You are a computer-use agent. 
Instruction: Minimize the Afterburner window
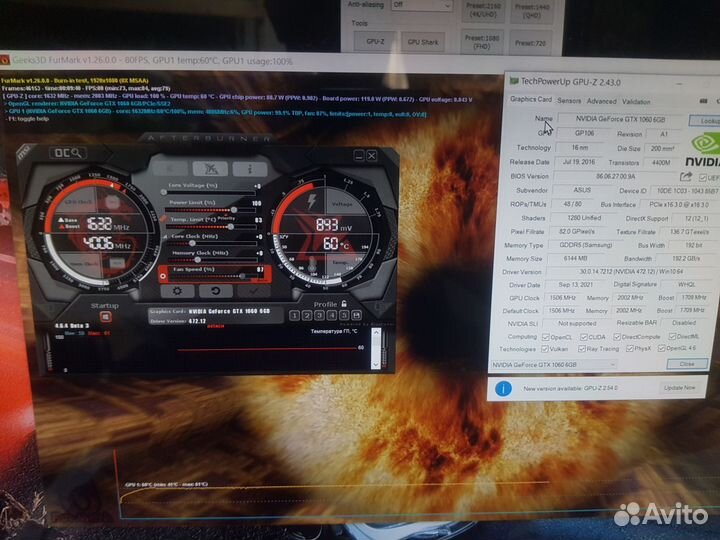(x=359, y=155)
